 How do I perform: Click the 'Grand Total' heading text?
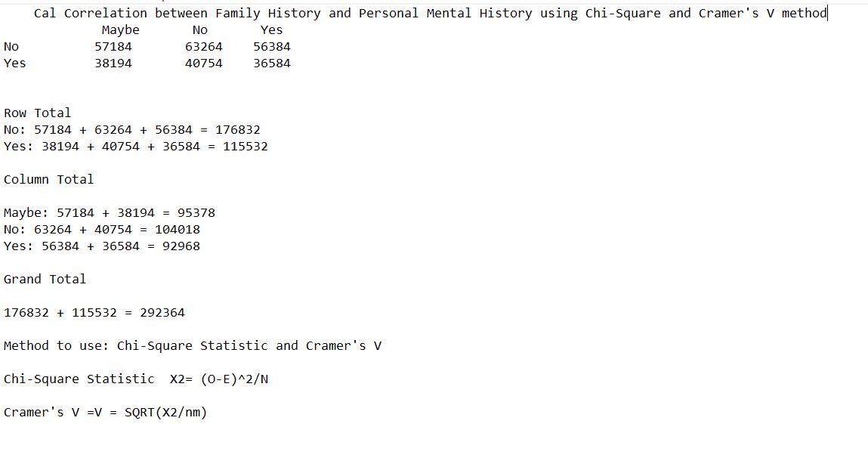point(45,279)
